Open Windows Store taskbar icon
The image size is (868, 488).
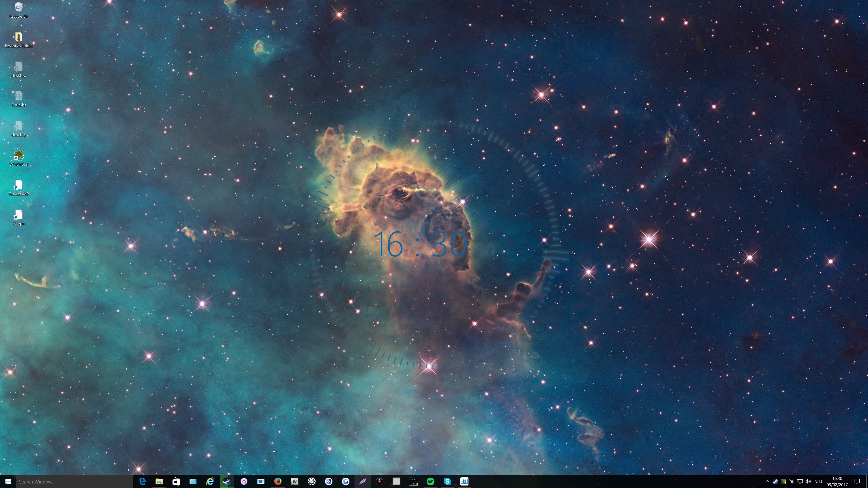pyautogui.click(x=176, y=481)
